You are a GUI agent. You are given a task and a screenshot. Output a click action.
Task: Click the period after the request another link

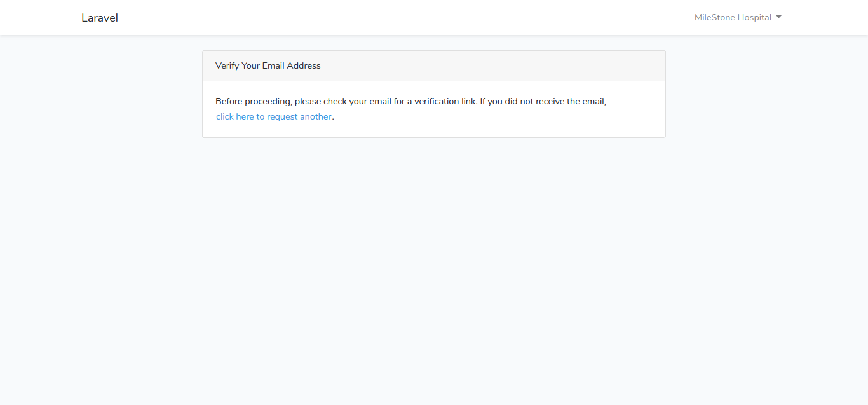point(333,118)
